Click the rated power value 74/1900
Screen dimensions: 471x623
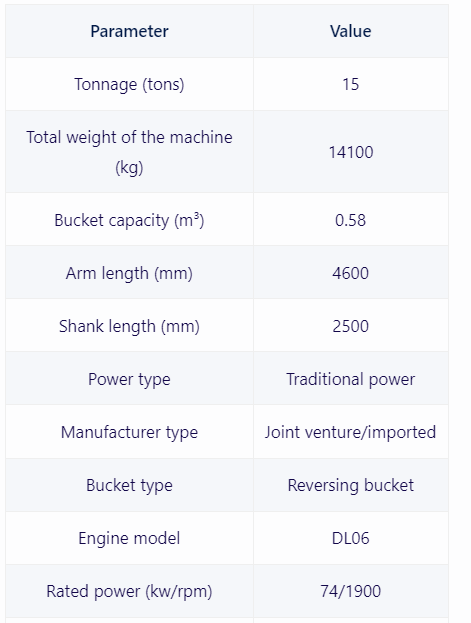click(x=351, y=591)
